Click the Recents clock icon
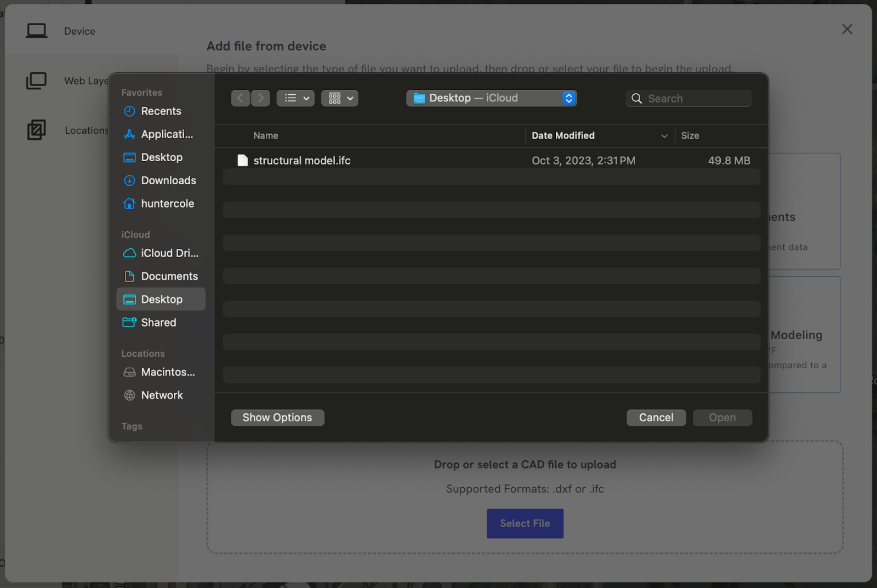 (x=129, y=111)
